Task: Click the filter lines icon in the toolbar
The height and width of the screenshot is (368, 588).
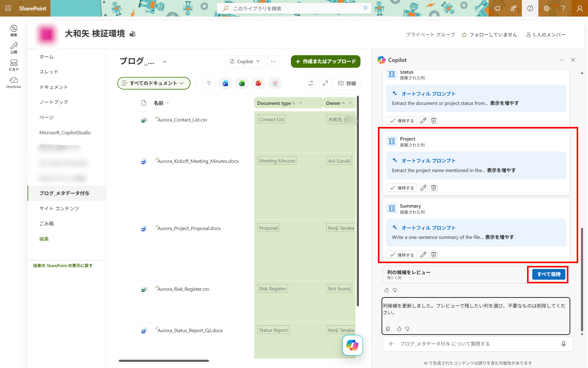Action: 209,83
